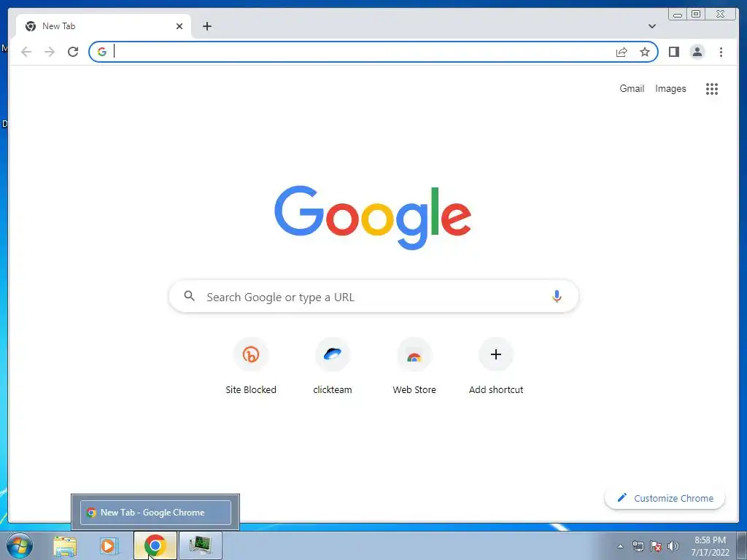The image size is (747, 560).
Task: Expand the tab search chevron
Action: click(x=652, y=26)
